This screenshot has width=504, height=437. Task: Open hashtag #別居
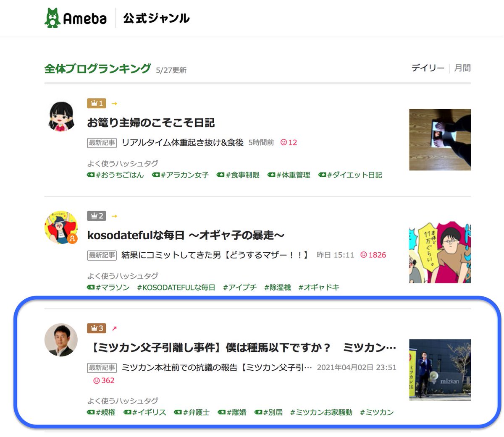(269, 413)
